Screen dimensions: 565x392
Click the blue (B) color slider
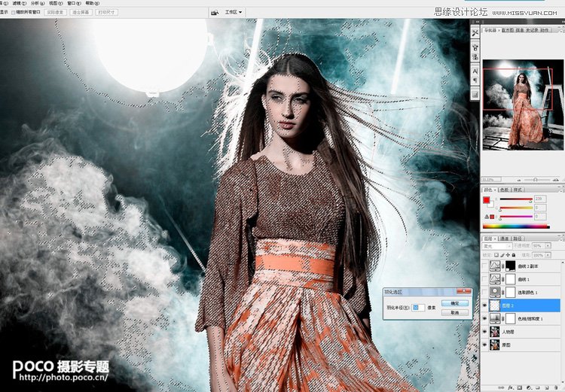point(516,217)
